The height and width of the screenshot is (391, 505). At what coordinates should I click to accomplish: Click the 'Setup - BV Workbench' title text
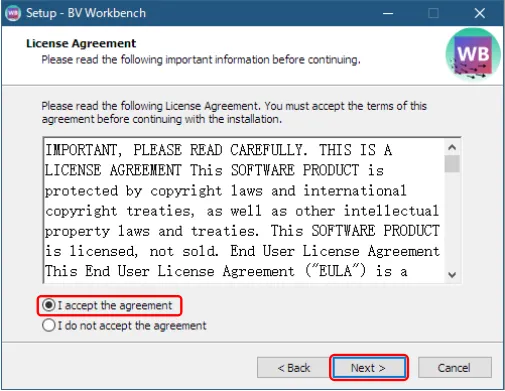86,13
